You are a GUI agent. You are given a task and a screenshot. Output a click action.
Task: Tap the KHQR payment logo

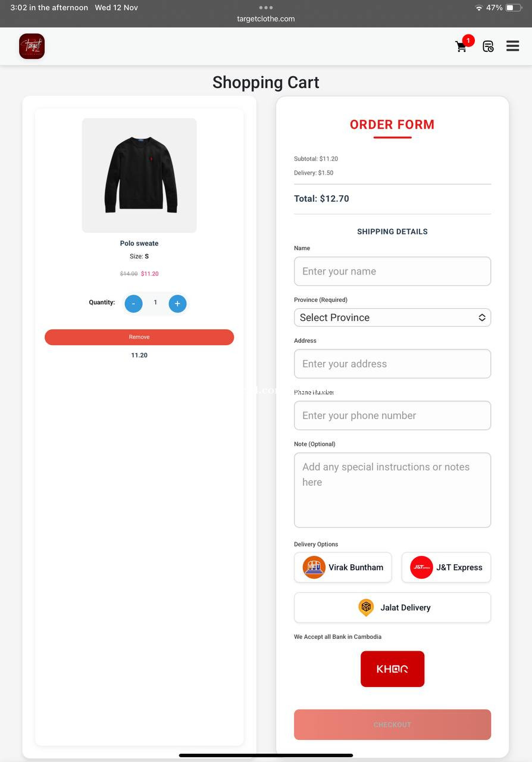[392, 669]
